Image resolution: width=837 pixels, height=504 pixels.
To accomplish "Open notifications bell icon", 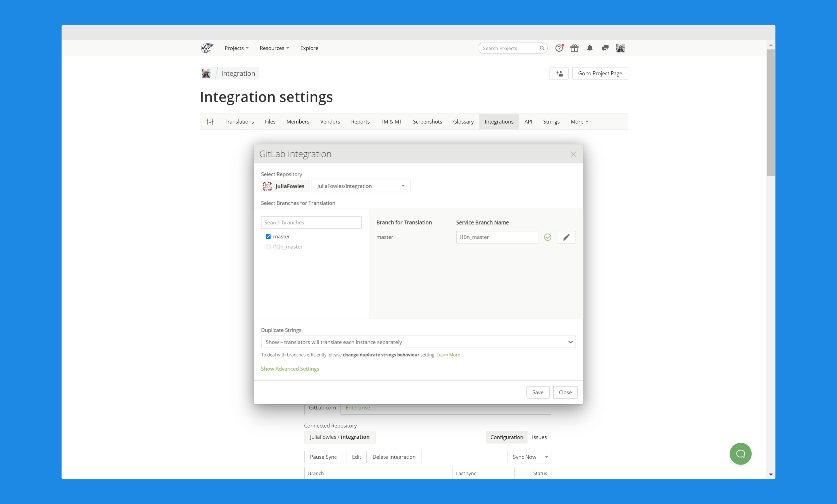I will click(x=590, y=48).
